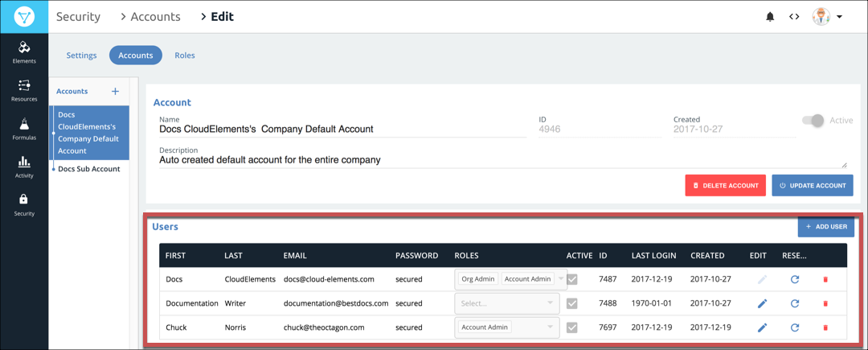This screenshot has height=350, width=868.
Task: Open roles Select dropdown for Documentation Writer
Action: [x=506, y=303]
